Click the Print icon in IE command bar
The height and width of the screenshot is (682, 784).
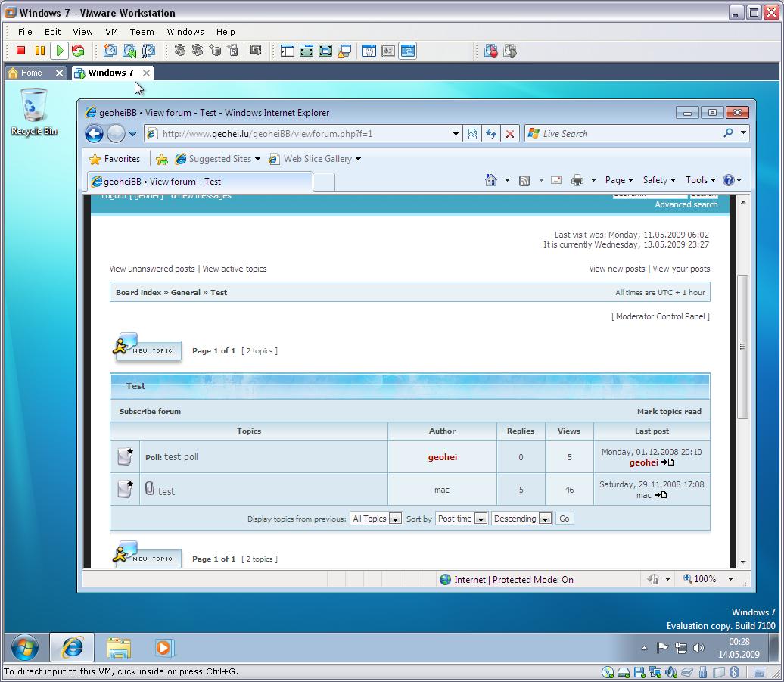(577, 180)
